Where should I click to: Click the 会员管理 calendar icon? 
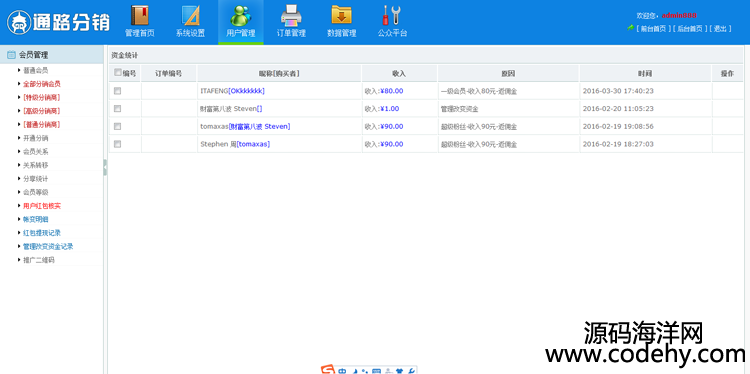tap(11, 55)
